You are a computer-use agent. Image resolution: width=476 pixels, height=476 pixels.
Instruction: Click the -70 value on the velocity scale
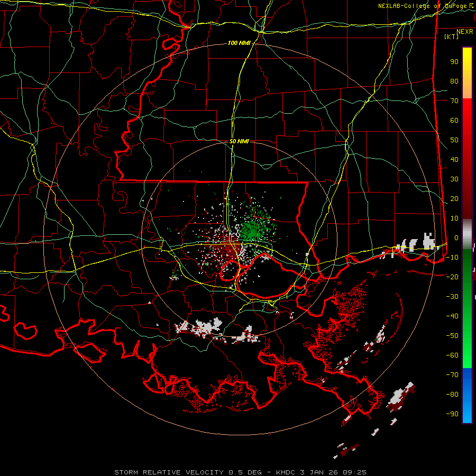452,375
